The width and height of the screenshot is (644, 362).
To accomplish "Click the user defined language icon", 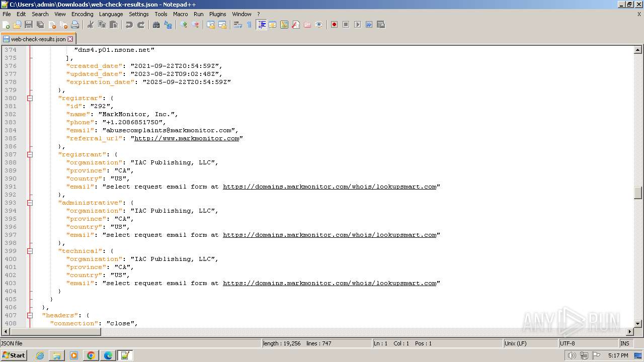I will click(273, 25).
